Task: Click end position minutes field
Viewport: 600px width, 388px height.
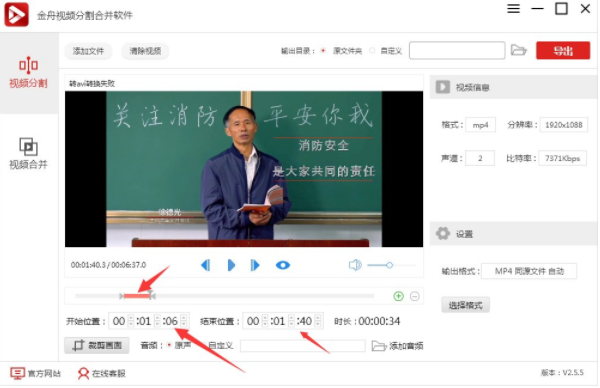Action: 279,321
